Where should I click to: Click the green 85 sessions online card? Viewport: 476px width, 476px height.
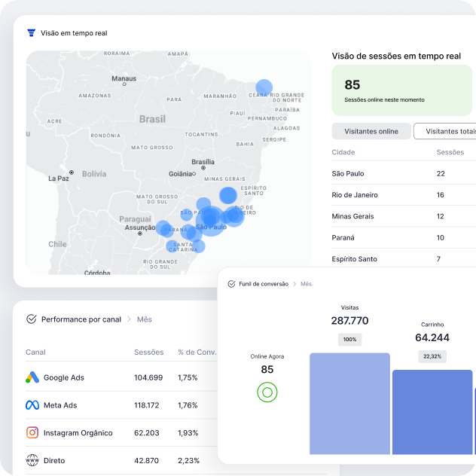click(402, 90)
